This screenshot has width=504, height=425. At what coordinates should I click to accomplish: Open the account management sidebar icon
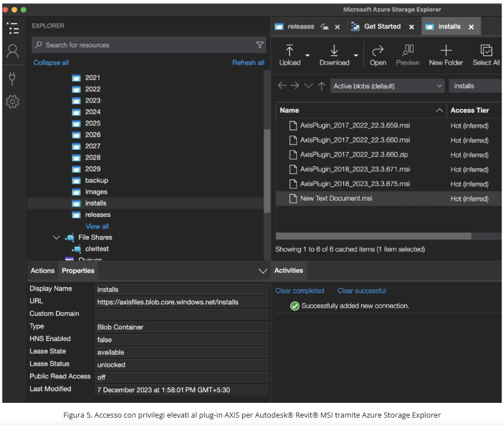tap(12, 52)
